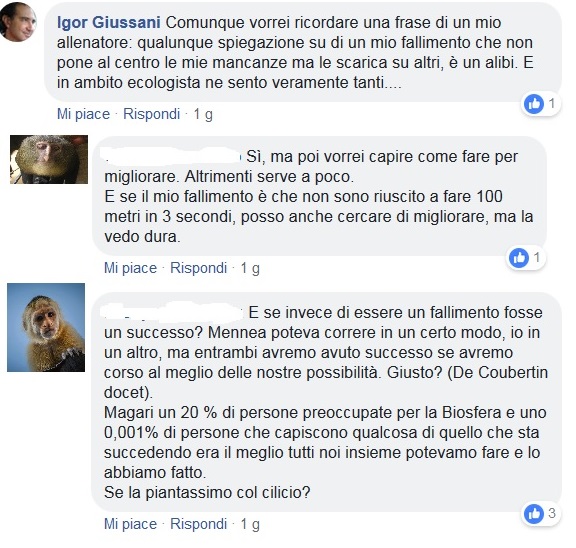Image resolution: width=576 pixels, height=548 pixels.
Task: Click Igor Giussani's profile picture
Action: pos(18,22)
